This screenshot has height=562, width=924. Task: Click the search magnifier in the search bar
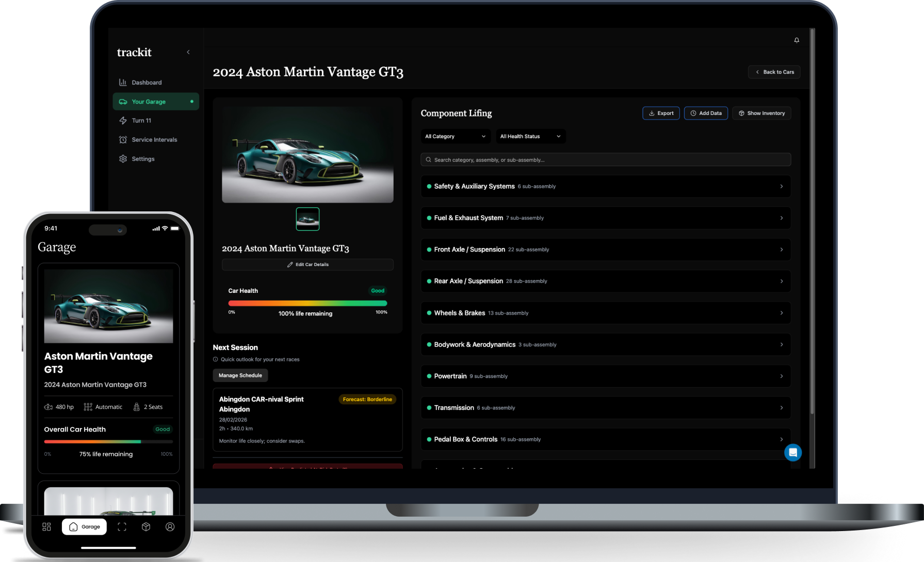click(428, 159)
